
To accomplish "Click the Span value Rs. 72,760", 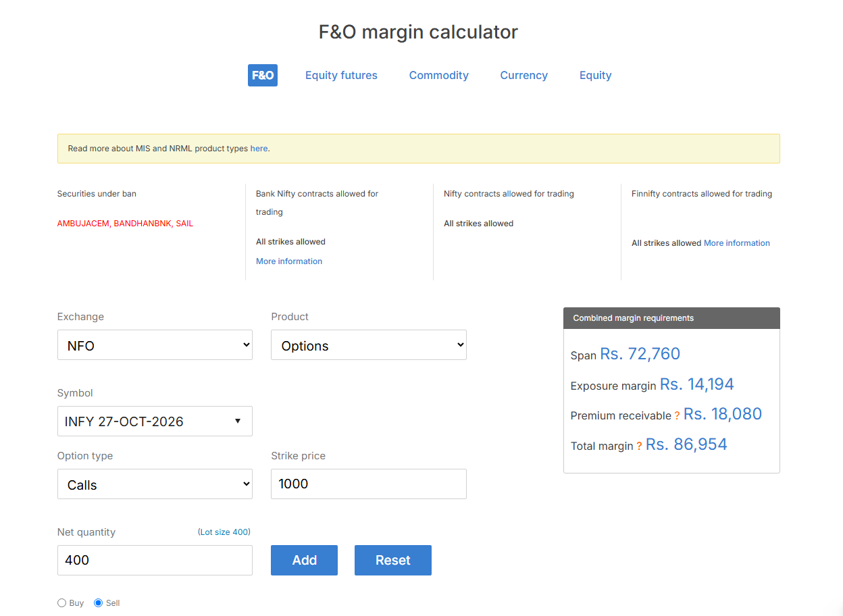I will click(640, 353).
